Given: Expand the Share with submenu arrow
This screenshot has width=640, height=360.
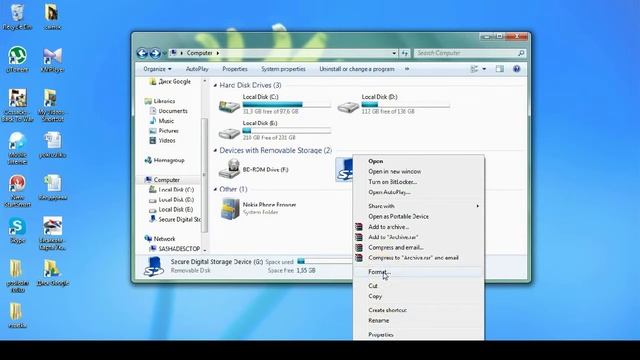Looking at the screenshot, I should click(478, 206).
